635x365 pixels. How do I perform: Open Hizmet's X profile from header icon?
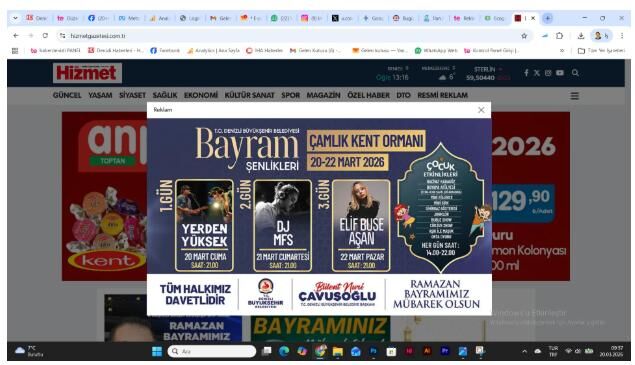[x=537, y=73]
